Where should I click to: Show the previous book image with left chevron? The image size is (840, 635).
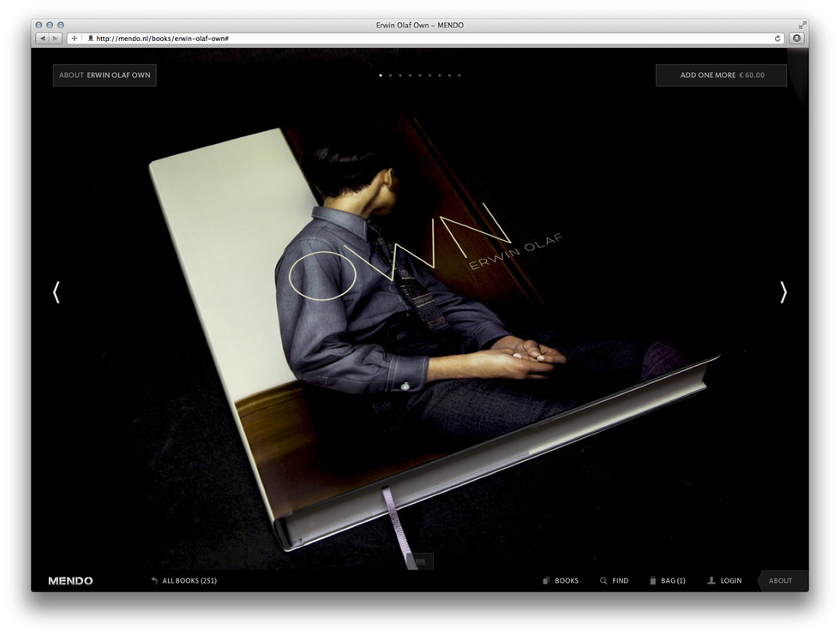point(57,292)
